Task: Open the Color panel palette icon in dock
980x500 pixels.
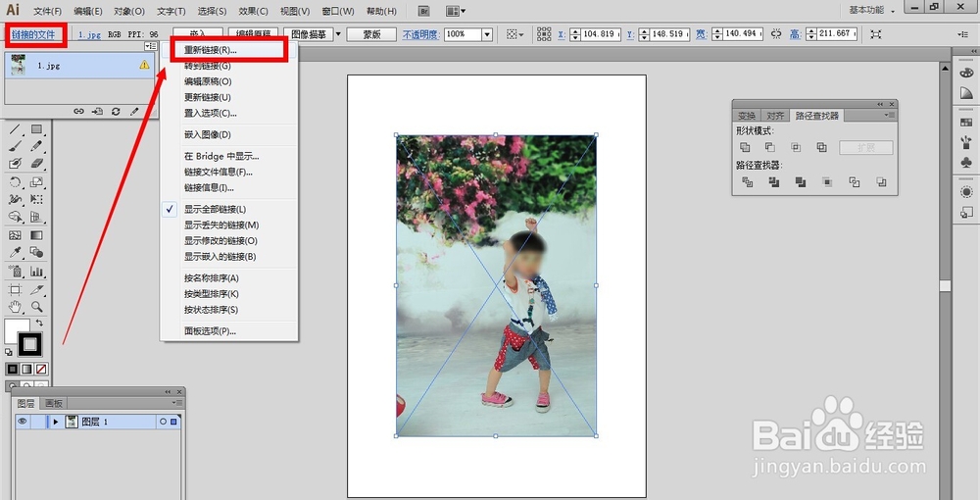Action: pyautogui.click(x=966, y=74)
